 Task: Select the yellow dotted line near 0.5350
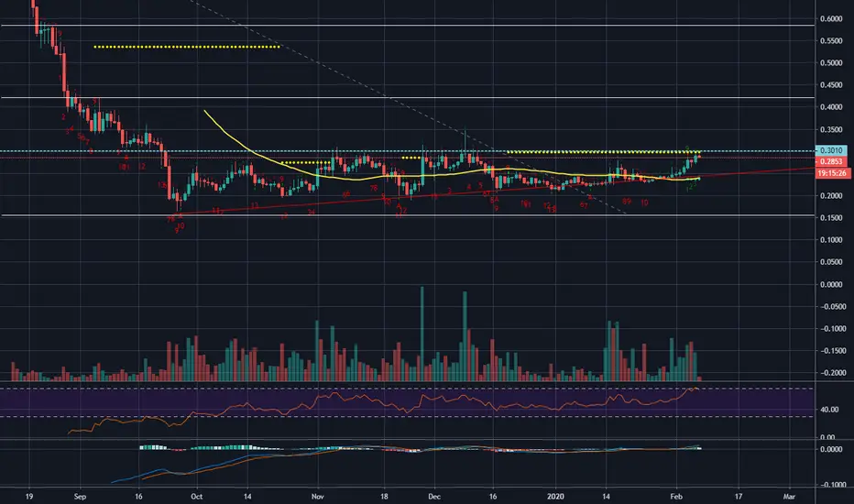point(187,47)
